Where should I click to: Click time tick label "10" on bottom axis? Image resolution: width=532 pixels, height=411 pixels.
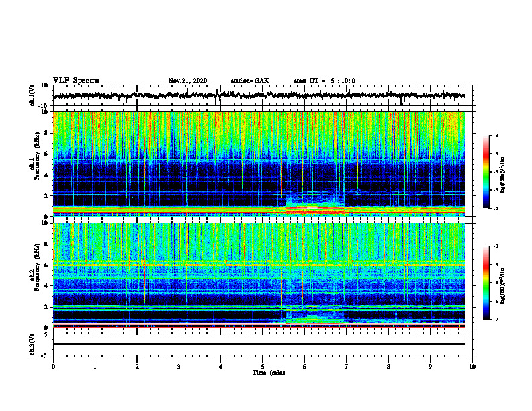[x=472, y=367]
